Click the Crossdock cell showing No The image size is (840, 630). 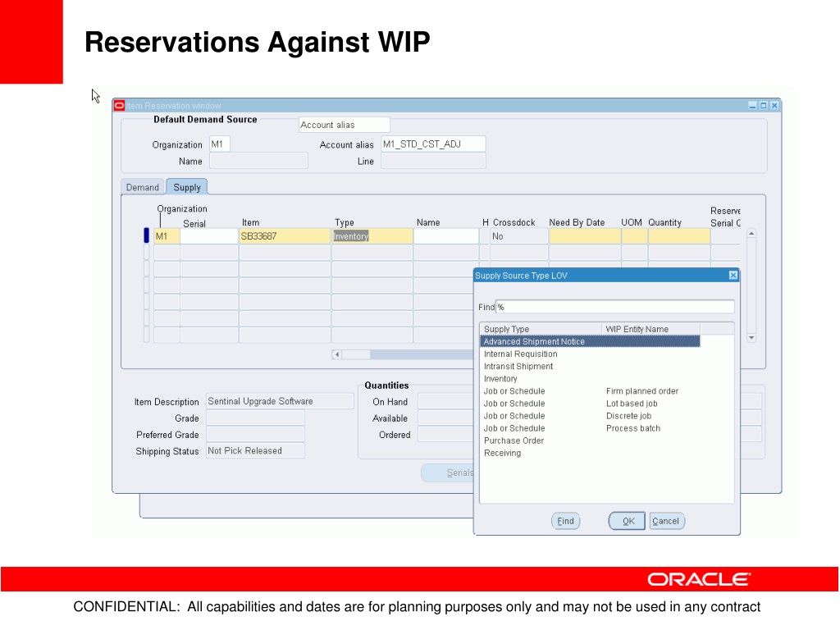pos(519,236)
